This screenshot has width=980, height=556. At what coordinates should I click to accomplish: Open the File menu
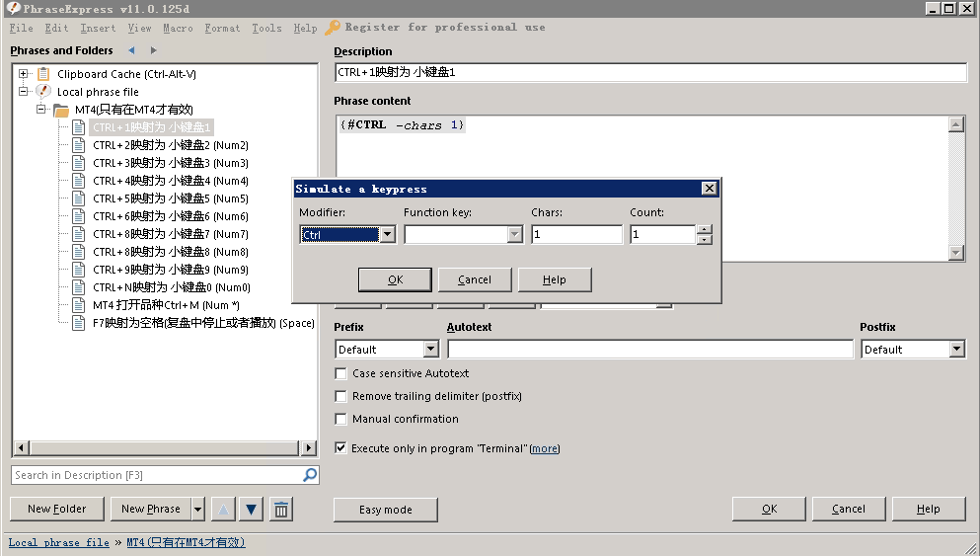[22, 28]
